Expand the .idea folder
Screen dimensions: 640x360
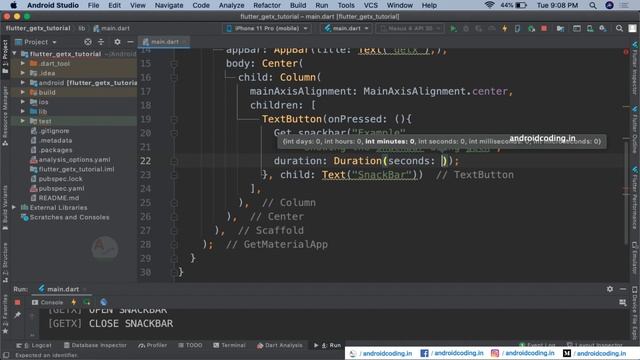click(23, 73)
